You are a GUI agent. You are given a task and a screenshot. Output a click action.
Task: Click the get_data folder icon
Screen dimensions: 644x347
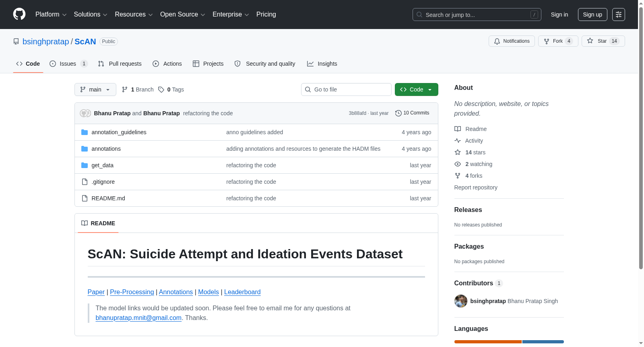[x=85, y=165]
